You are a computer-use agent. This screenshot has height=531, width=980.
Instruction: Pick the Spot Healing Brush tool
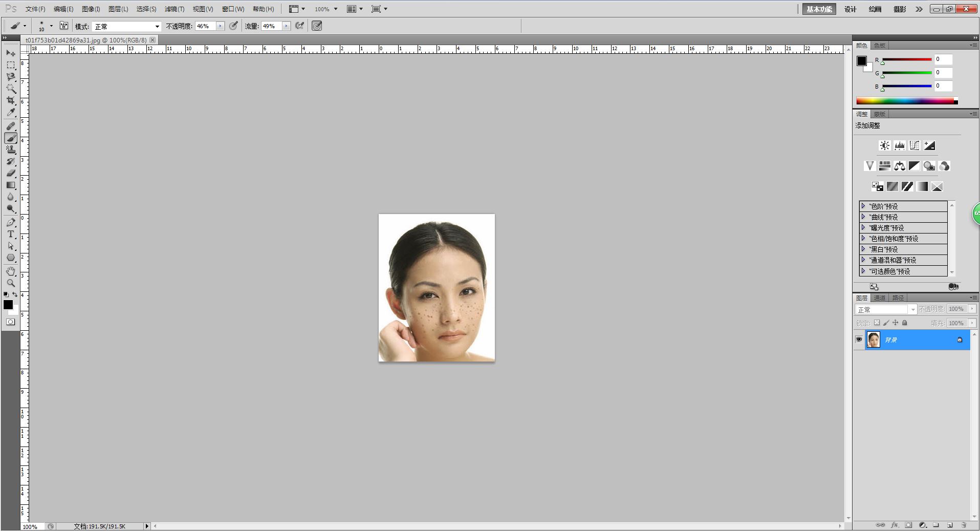click(x=11, y=126)
